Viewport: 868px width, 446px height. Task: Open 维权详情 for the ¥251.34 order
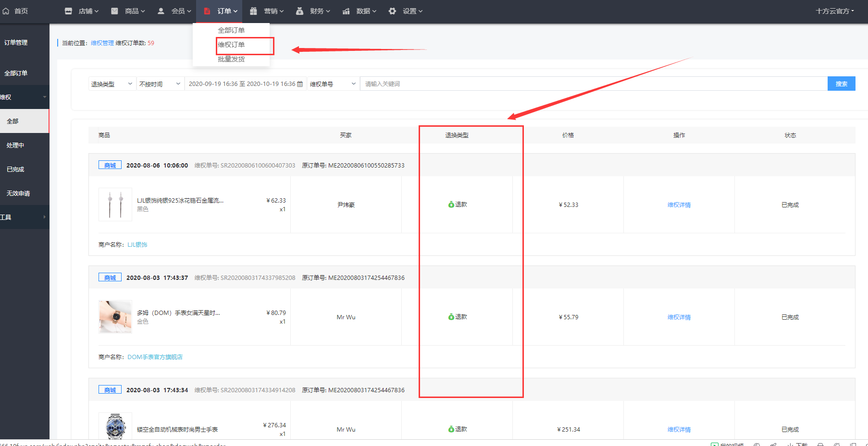tap(679, 430)
